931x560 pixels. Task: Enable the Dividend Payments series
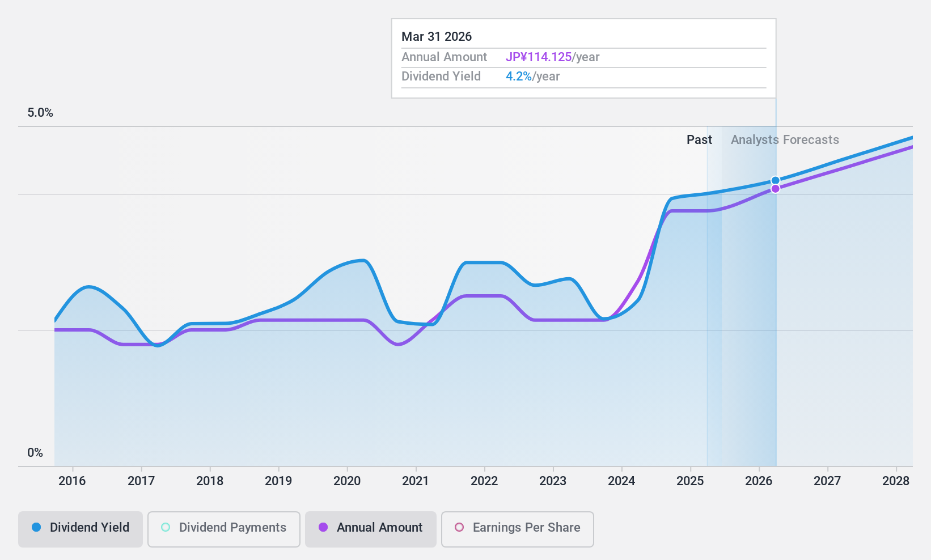tap(224, 529)
